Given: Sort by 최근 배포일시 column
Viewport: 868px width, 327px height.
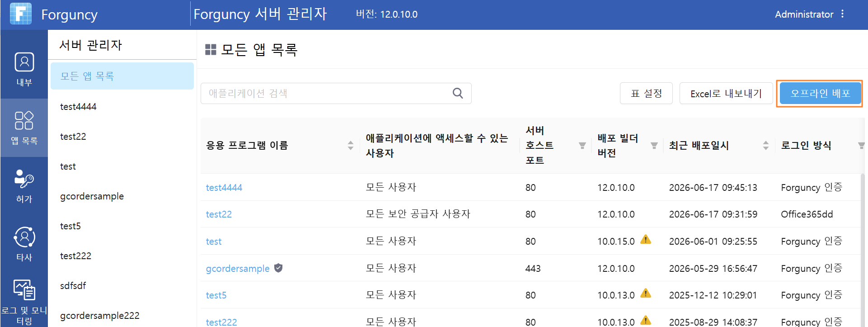Looking at the screenshot, I should coord(765,145).
